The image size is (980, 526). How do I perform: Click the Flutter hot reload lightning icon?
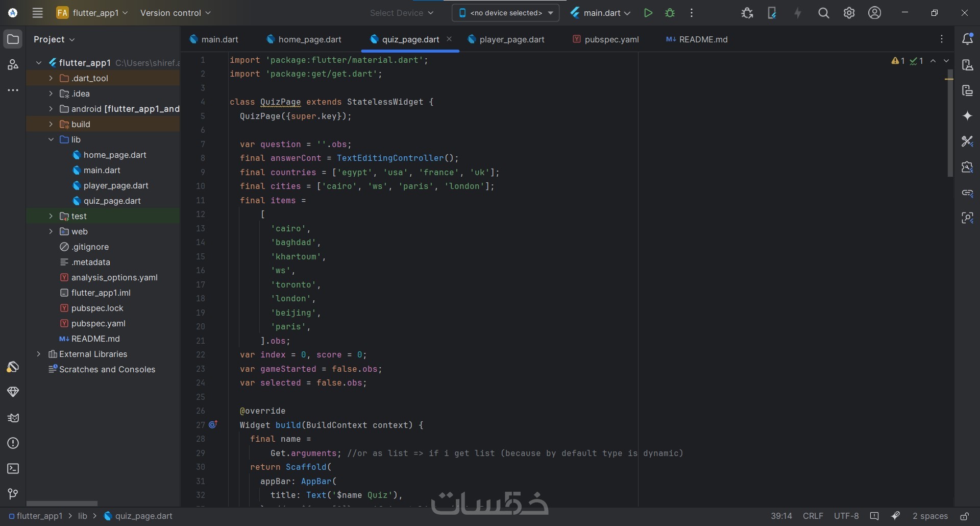coord(798,13)
